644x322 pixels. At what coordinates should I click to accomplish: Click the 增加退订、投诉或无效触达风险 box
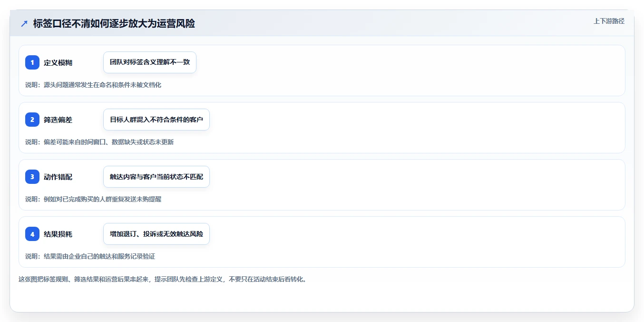tap(156, 234)
